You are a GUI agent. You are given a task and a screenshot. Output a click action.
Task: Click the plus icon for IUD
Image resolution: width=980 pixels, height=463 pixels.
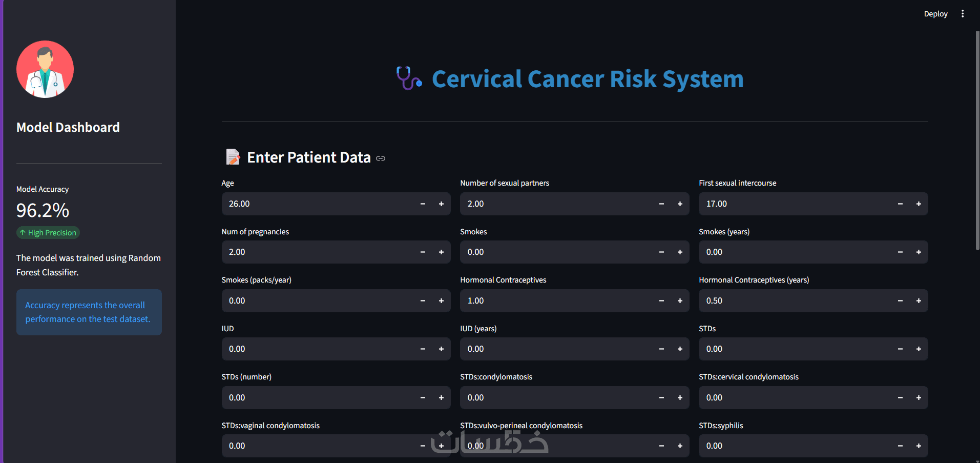(441, 349)
